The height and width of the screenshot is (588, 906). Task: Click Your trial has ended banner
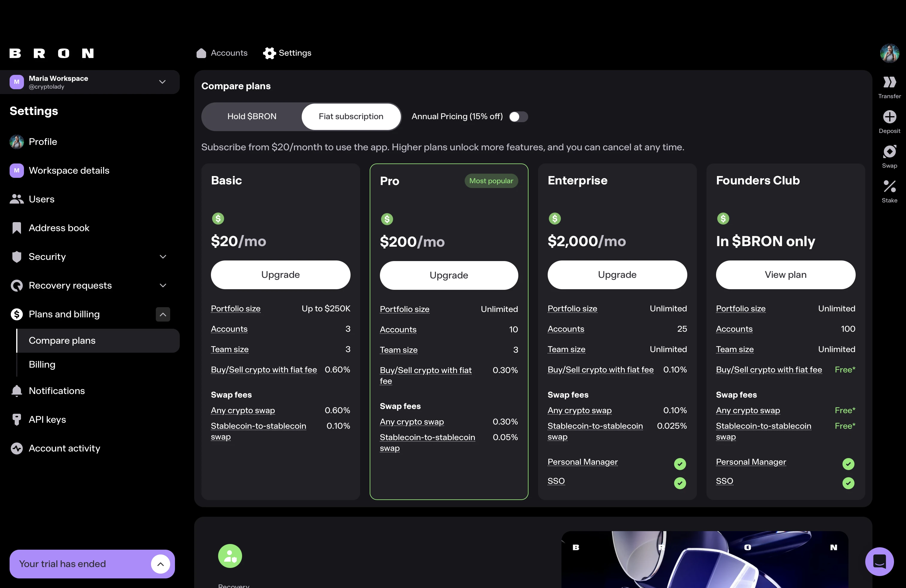(x=92, y=564)
